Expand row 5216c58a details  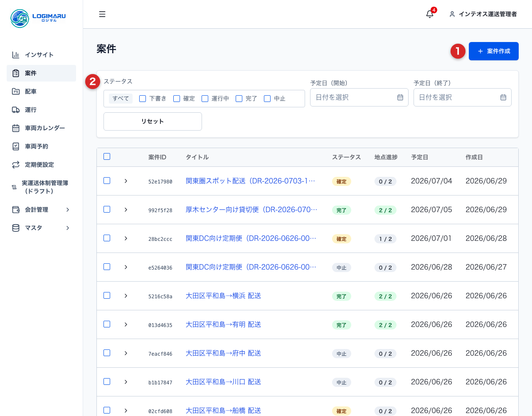(126, 296)
